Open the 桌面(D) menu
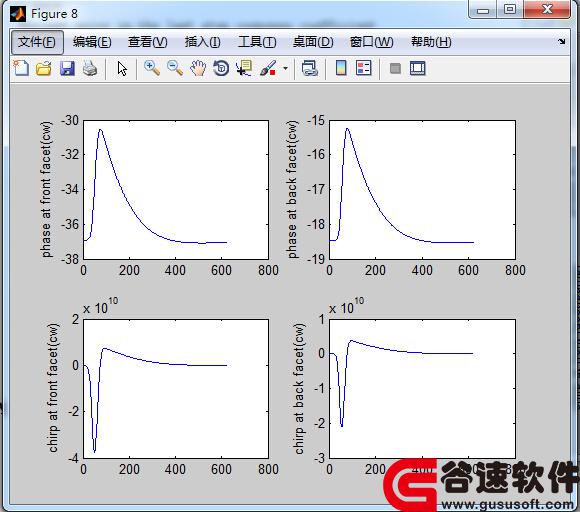Screen dimensions: 580x512 coord(313,42)
